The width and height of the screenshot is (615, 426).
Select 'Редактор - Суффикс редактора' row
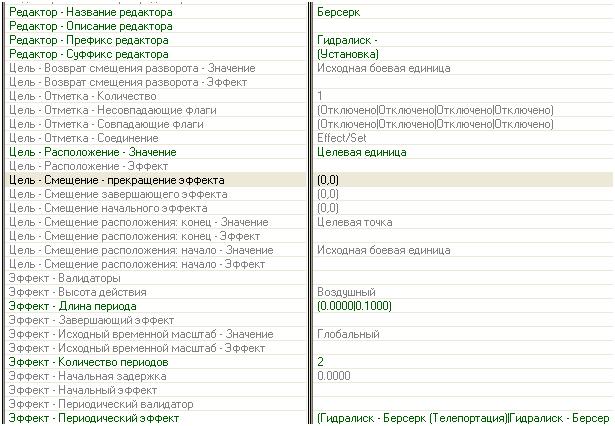click(89, 54)
